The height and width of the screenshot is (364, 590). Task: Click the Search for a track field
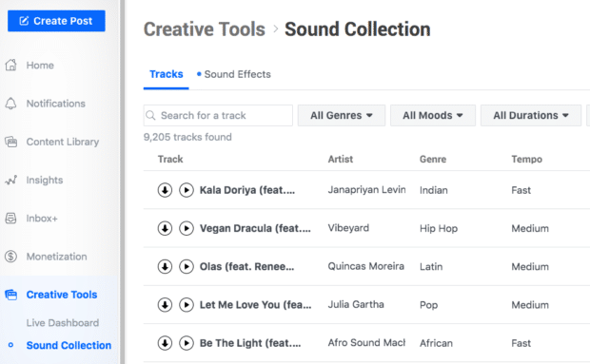[x=218, y=115]
